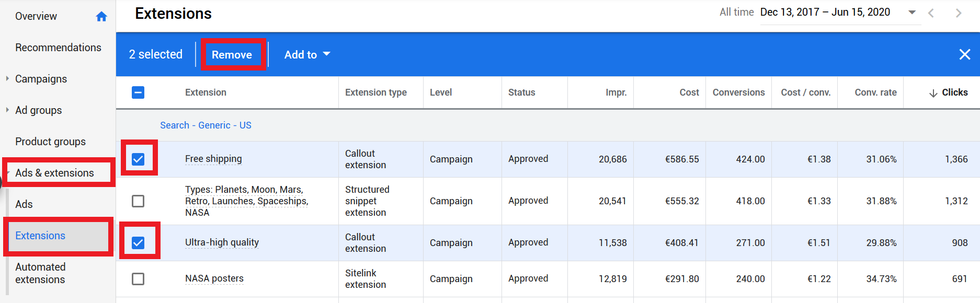Uncheck the Ultra-high quality checkbox
Viewport: 980px width, 303px height.
tap(138, 242)
